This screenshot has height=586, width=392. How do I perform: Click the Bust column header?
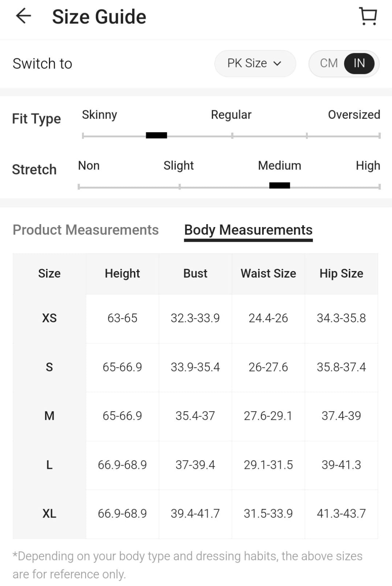click(x=195, y=274)
